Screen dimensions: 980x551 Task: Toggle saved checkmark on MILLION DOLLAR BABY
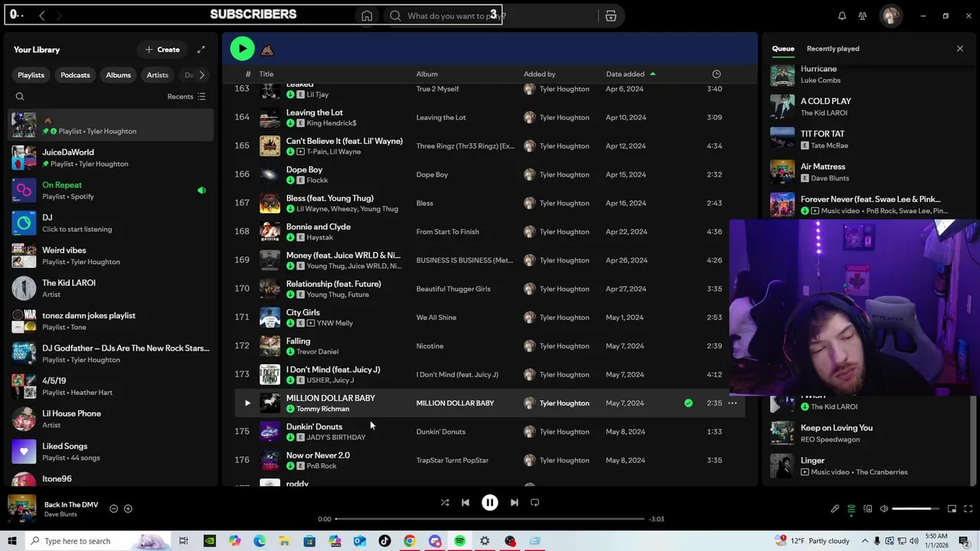[688, 403]
